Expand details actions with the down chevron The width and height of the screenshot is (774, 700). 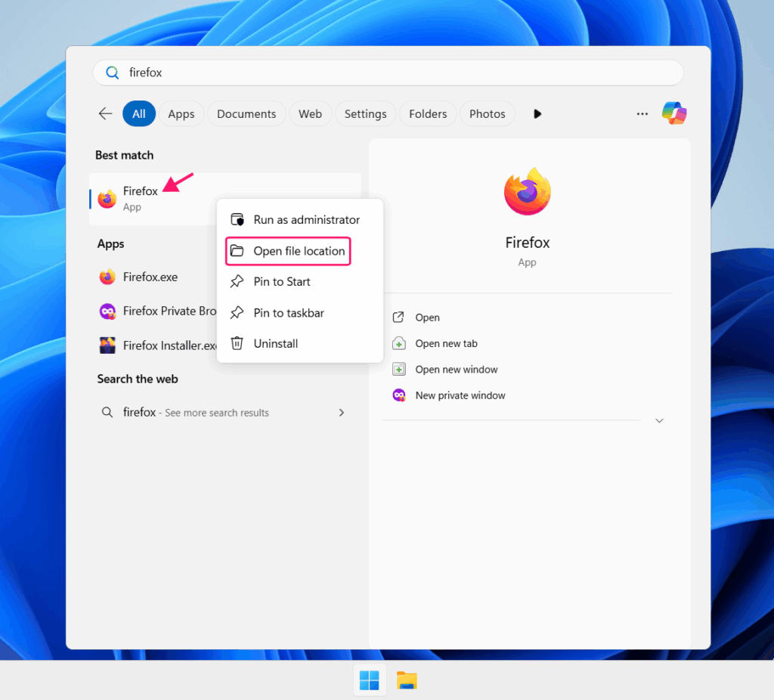[659, 420]
